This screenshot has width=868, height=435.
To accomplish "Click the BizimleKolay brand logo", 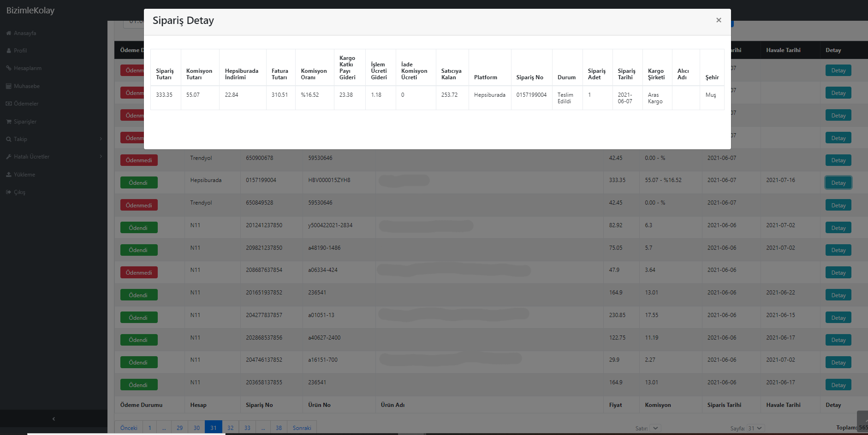I will 30,10.
